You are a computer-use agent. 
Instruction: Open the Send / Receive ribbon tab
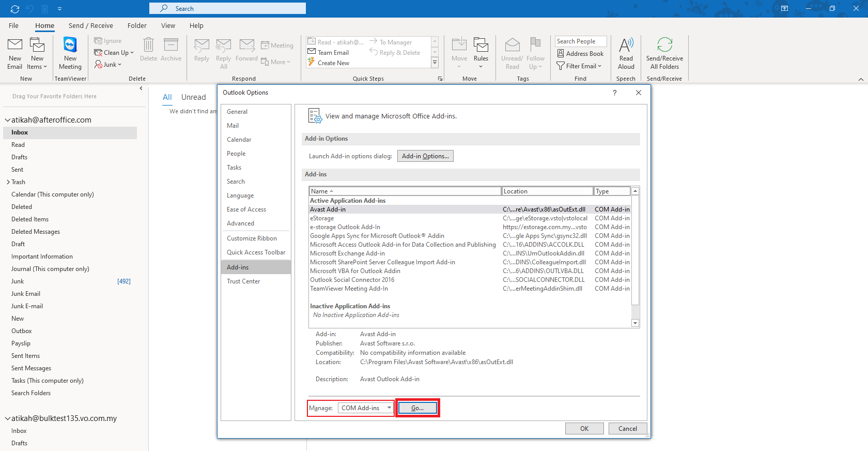(x=90, y=26)
